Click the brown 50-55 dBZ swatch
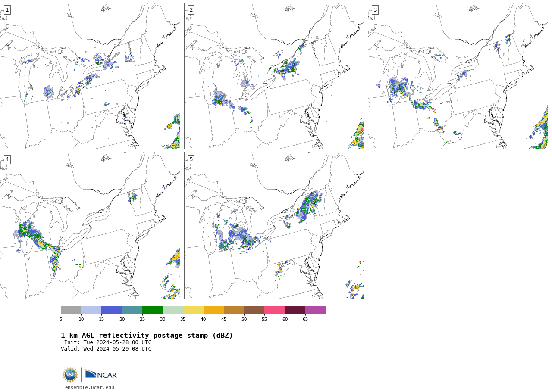The image size is (552, 392). tap(254, 310)
